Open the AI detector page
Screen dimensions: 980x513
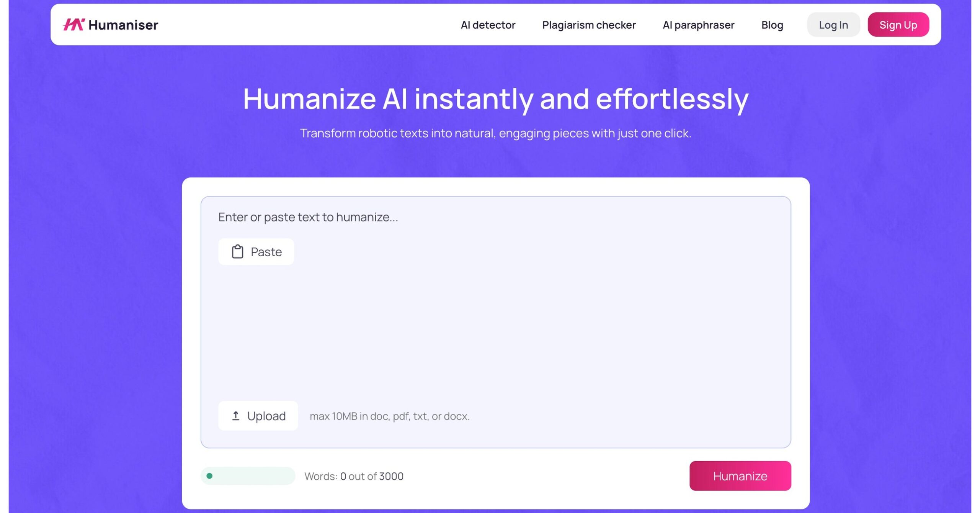(488, 25)
